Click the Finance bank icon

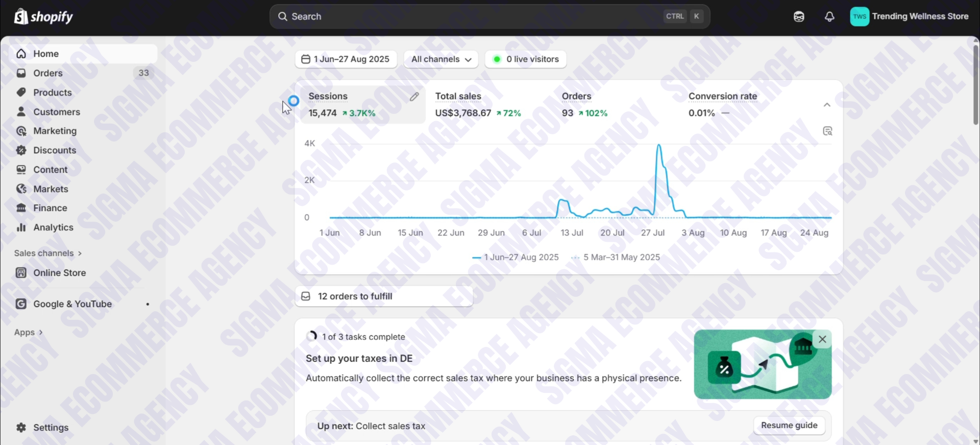click(x=21, y=208)
